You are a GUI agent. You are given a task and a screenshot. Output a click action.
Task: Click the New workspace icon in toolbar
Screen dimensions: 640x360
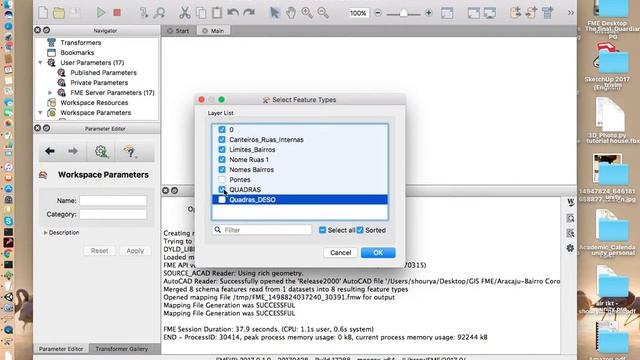(x=43, y=13)
